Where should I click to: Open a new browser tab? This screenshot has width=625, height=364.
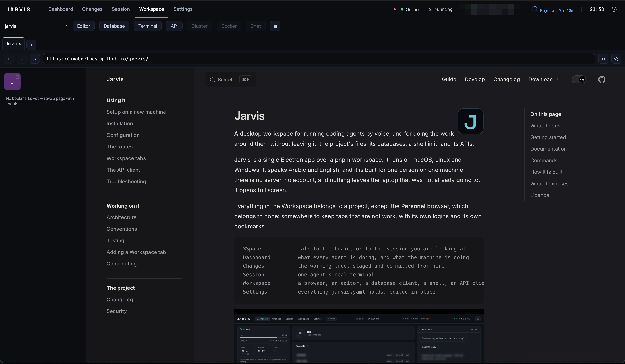tap(31, 45)
